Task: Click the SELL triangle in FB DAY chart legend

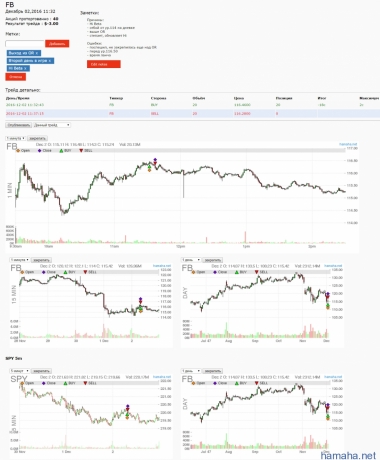Action: (257, 272)
